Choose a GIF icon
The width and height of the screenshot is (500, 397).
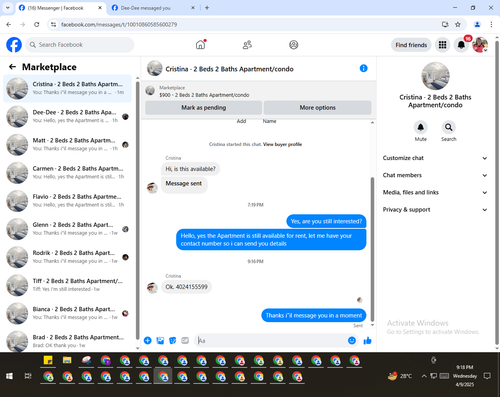coord(185,340)
